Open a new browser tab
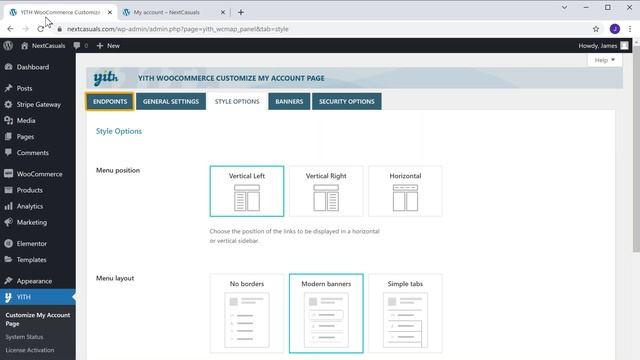 [x=241, y=12]
